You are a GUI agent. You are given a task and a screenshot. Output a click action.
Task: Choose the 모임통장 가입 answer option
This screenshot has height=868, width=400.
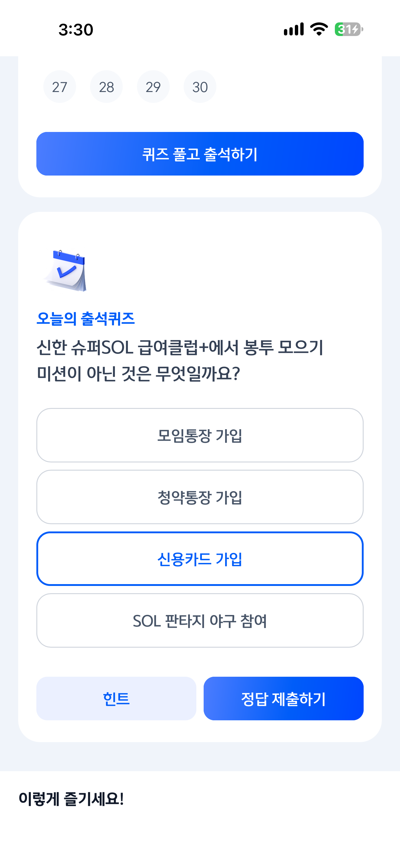pos(200,435)
